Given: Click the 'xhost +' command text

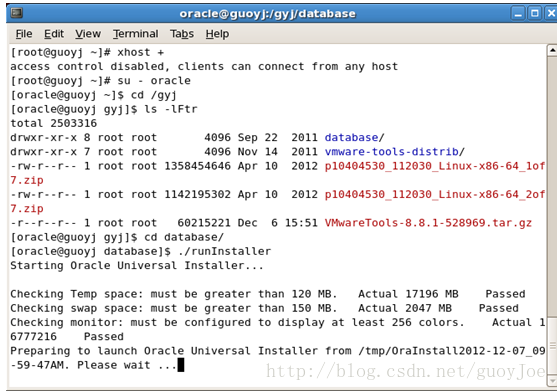Looking at the screenshot, I should pyautogui.click(x=141, y=52).
